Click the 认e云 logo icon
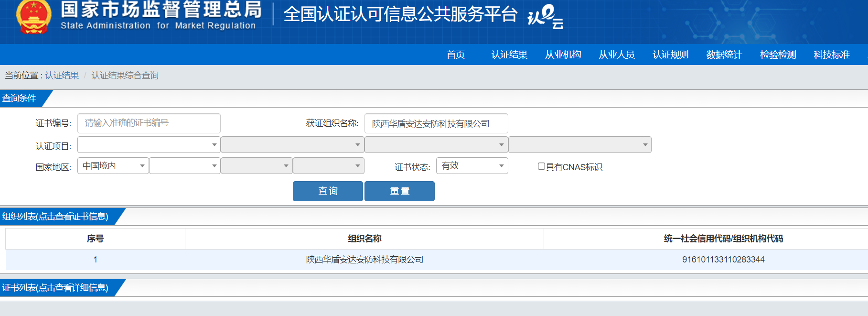The image size is (868, 316). (546, 17)
